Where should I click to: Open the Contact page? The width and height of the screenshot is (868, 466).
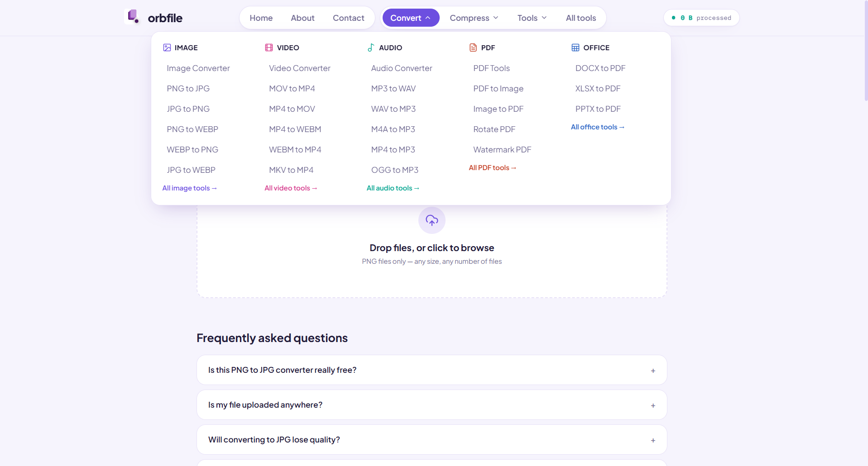click(349, 18)
